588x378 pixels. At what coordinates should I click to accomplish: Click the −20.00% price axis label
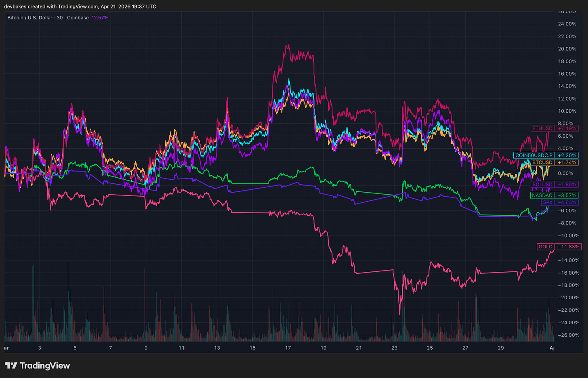point(568,298)
